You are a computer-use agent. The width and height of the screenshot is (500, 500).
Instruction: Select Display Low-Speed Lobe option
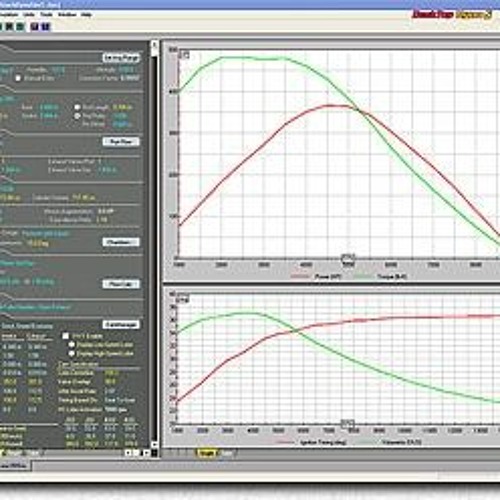[x=71, y=345]
